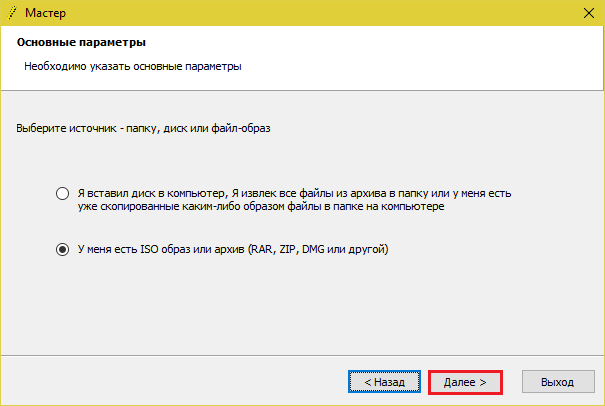Choose the ISO image or archive radio button
Viewport: 605px width, 406px height.
(62, 249)
